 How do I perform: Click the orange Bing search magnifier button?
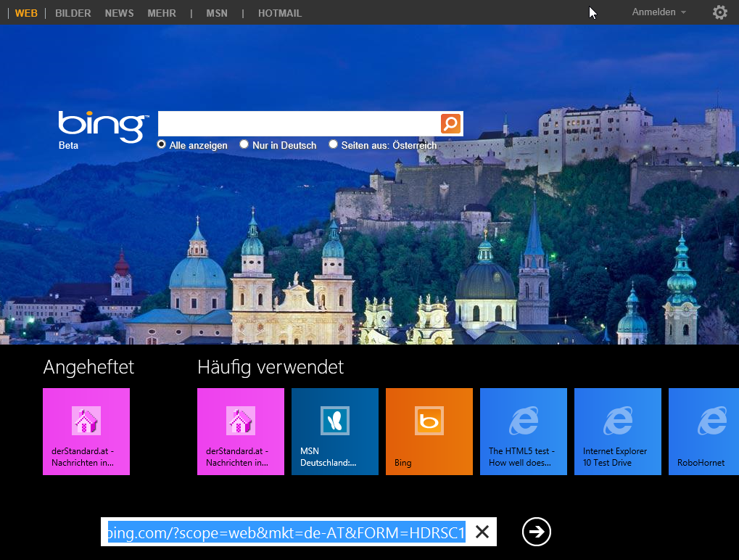(450, 123)
